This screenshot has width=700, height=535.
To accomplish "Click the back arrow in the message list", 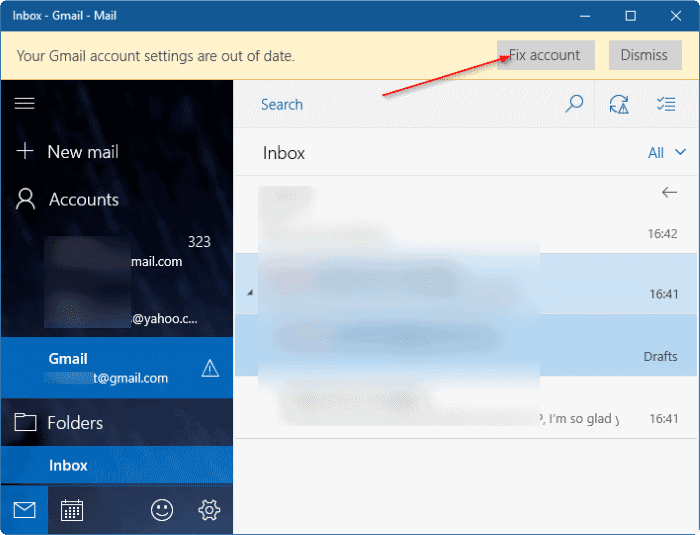I will coord(669,192).
